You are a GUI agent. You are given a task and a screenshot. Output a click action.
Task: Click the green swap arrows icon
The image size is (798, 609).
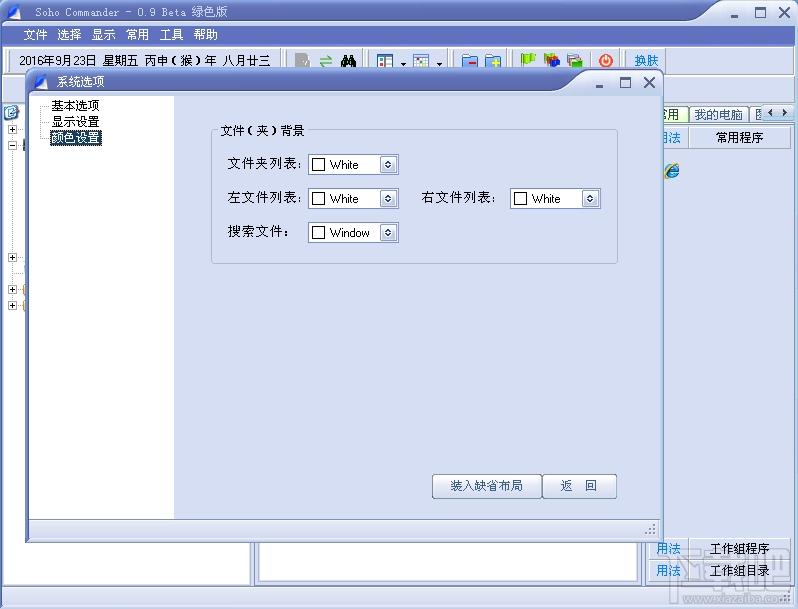tap(326, 61)
